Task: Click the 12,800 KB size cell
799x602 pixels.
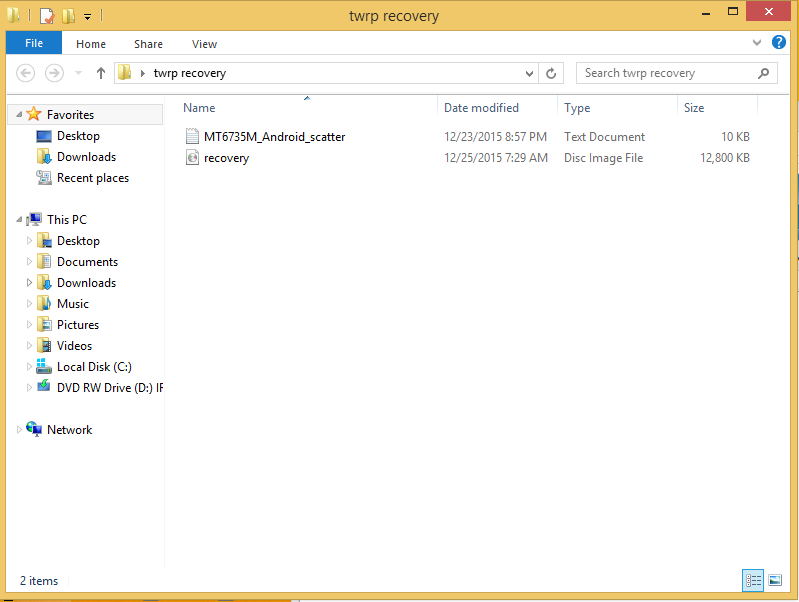Action: [725, 158]
